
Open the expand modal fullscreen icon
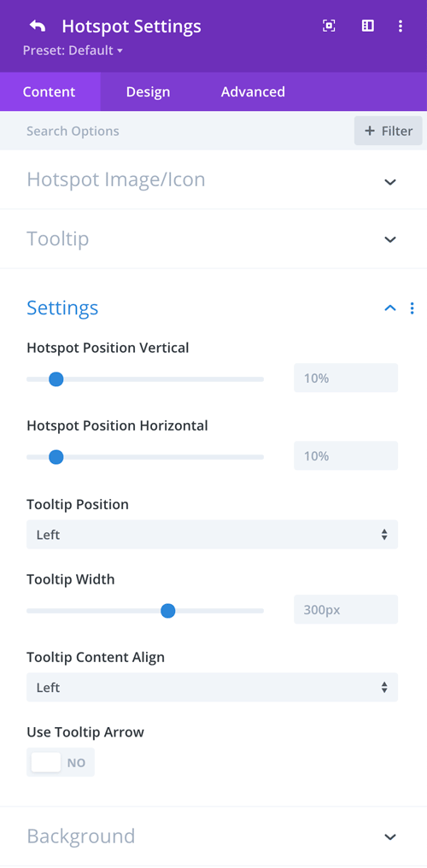click(329, 26)
